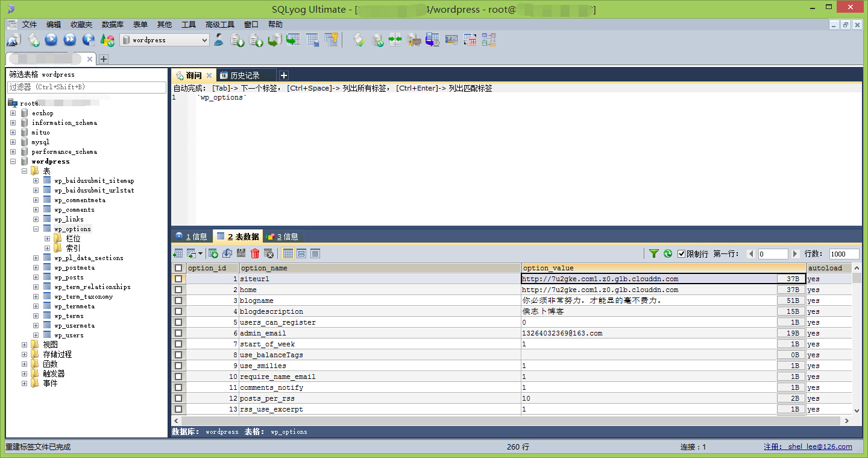Expand the ecshop database node
Image resolution: width=868 pixels, height=458 pixels.
(13, 113)
